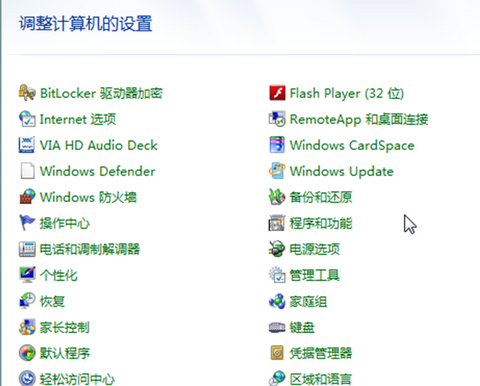The height and width of the screenshot is (386, 480).
Task: Open the 管理工具 link
Action: coord(315,275)
